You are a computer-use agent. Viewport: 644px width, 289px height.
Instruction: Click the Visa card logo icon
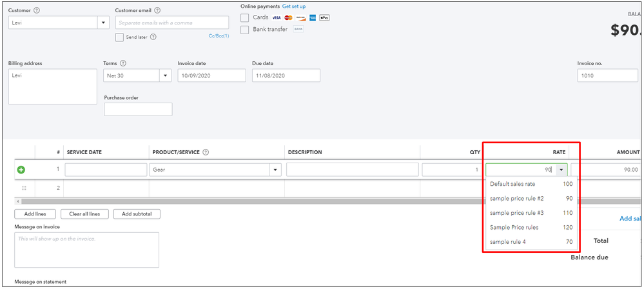coord(277,17)
